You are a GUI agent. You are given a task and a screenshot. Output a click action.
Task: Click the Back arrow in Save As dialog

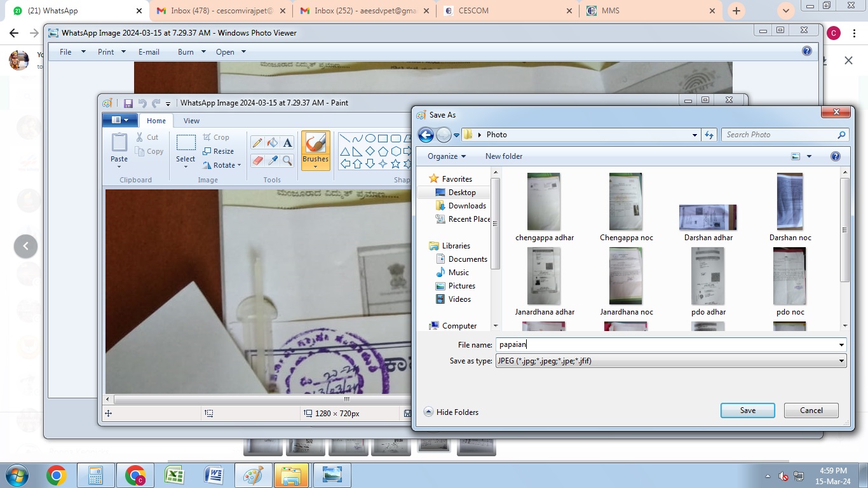[426, 135]
